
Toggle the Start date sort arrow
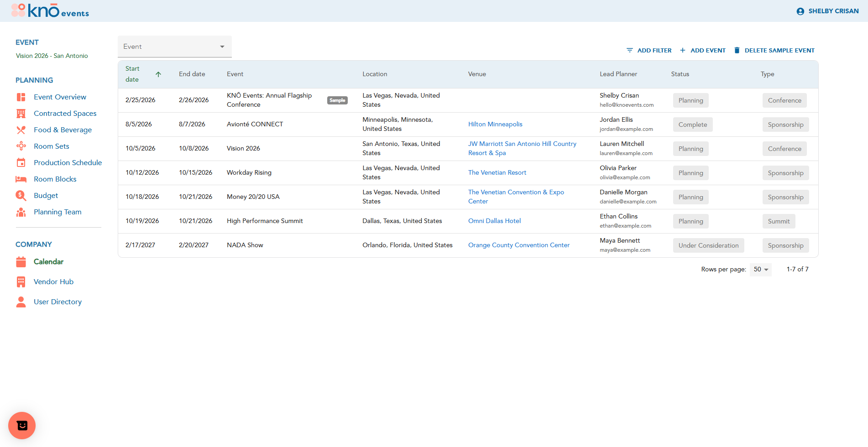(x=158, y=74)
